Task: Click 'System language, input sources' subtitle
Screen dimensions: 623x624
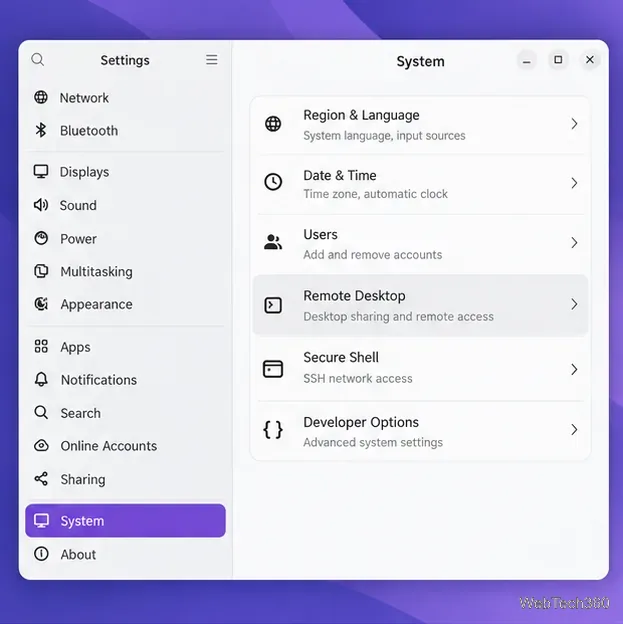Action: [x=384, y=136]
